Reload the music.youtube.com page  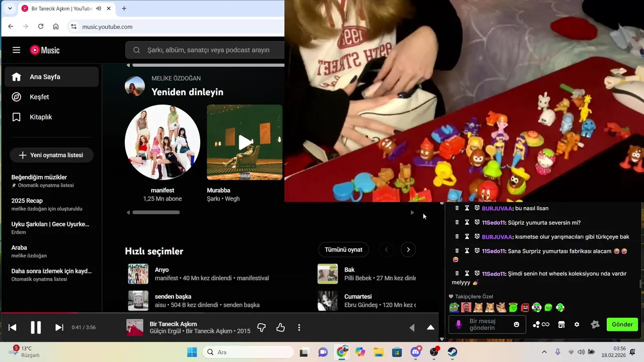point(41,27)
